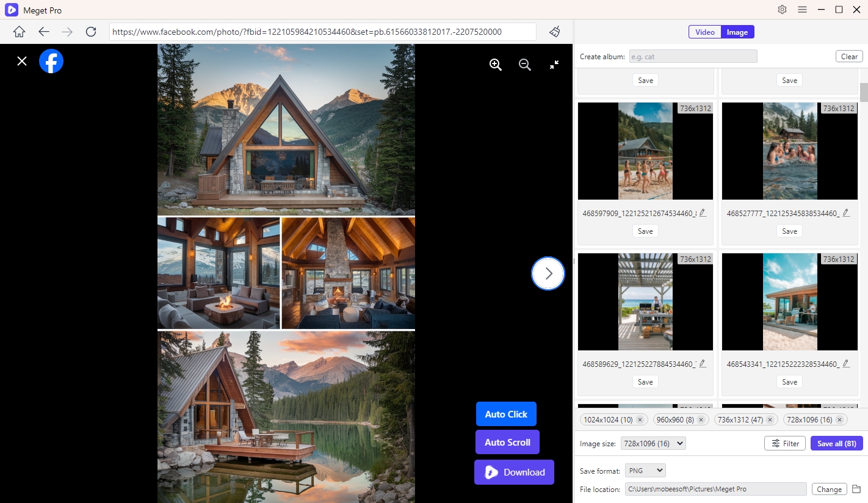
Task: Open the Facebook logo link
Action: click(x=51, y=61)
